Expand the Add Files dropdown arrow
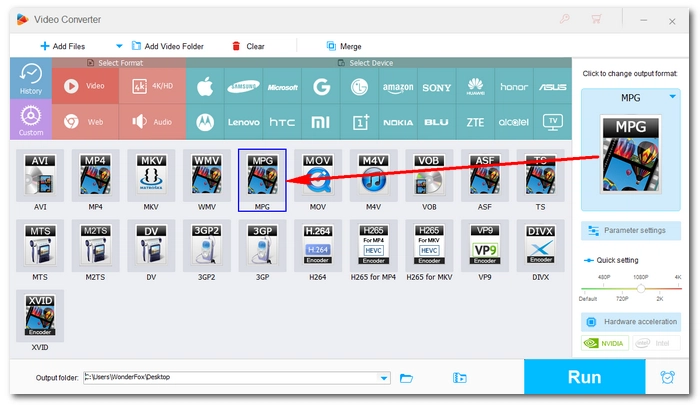 click(119, 46)
